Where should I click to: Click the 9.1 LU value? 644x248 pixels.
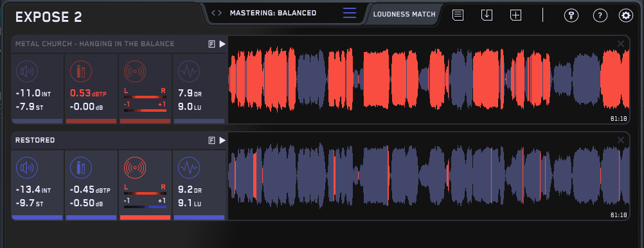tap(190, 203)
